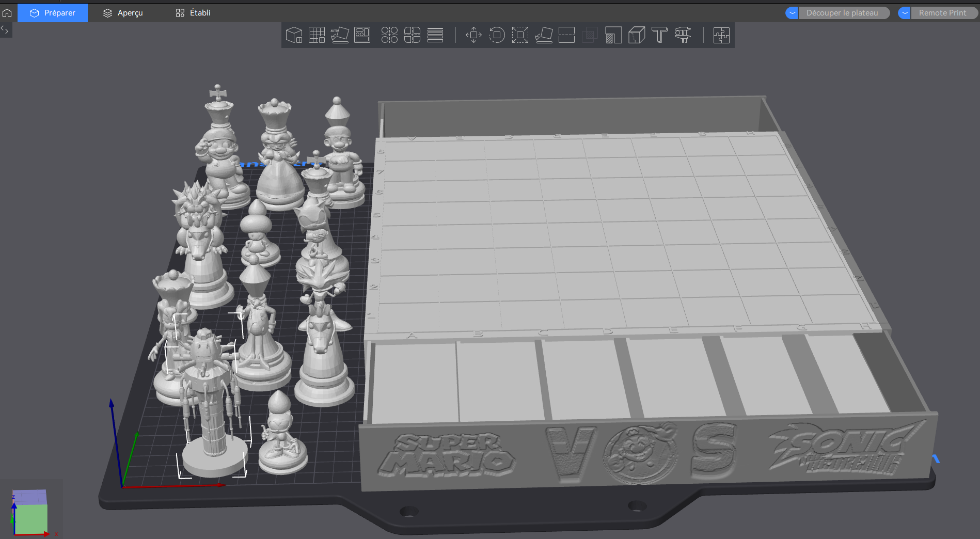Click the Arrange all objects icon
This screenshot has height=539, width=980.
tap(362, 35)
